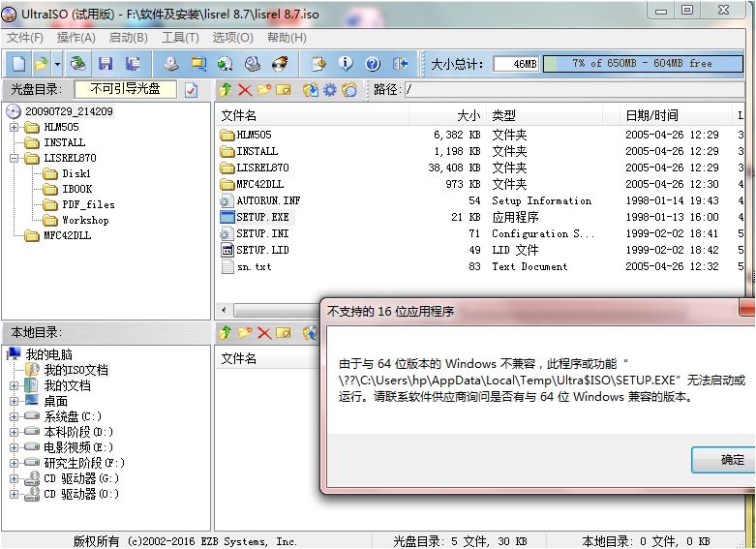Open the 选项(O) menu
Screen dimensions: 756x549
coord(233,37)
